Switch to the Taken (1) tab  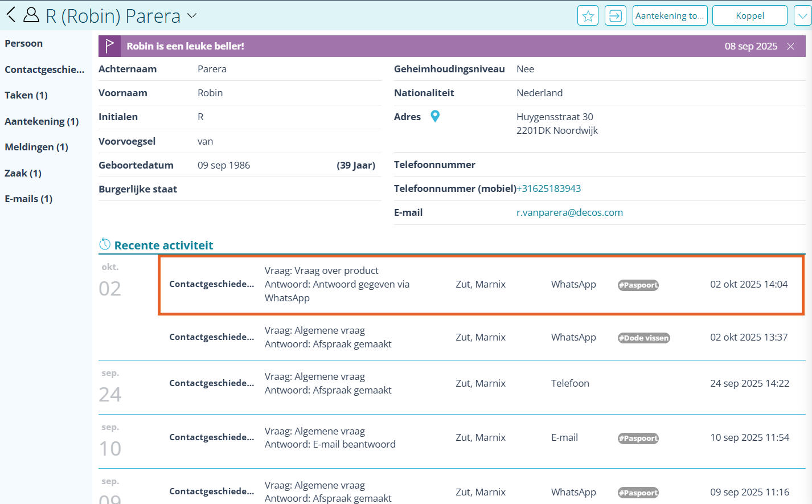[26, 95]
